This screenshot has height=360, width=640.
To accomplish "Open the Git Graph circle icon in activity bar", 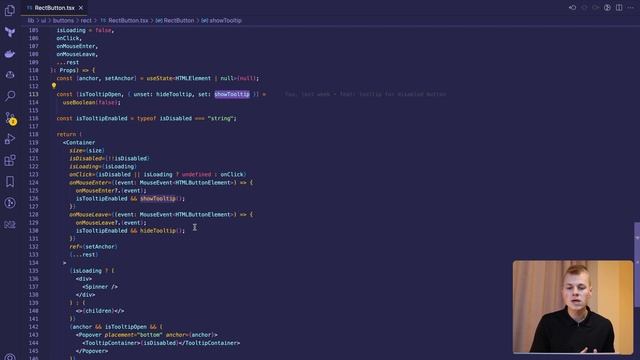I will (x=10, y=203).
